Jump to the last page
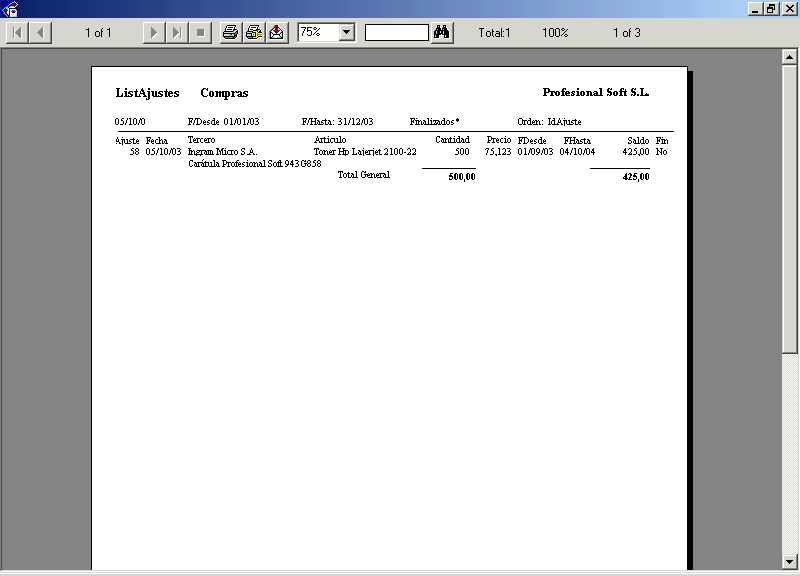800x576 pixels. coord(176,33)
